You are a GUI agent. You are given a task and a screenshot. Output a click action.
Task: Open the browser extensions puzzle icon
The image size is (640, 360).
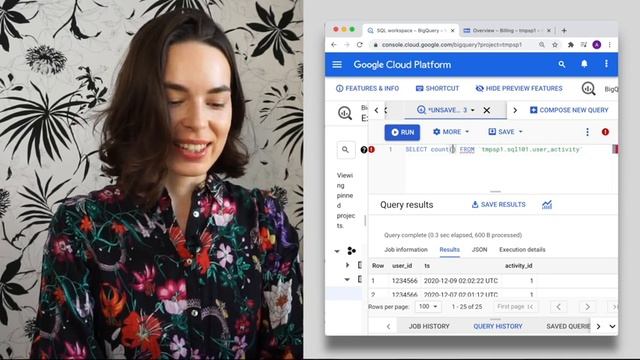pyautogui.click(x=571, y=44)
